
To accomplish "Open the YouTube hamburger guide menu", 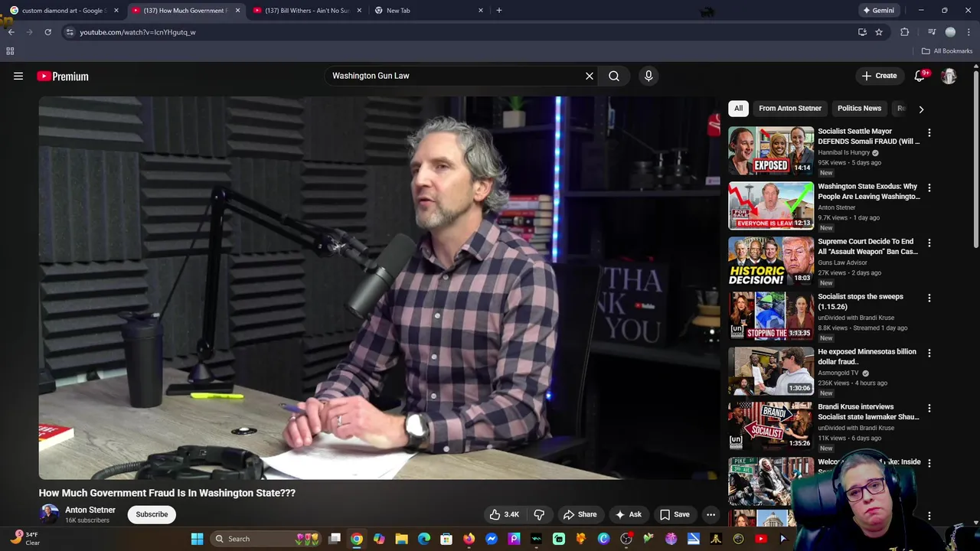I will tap(18, 76).
